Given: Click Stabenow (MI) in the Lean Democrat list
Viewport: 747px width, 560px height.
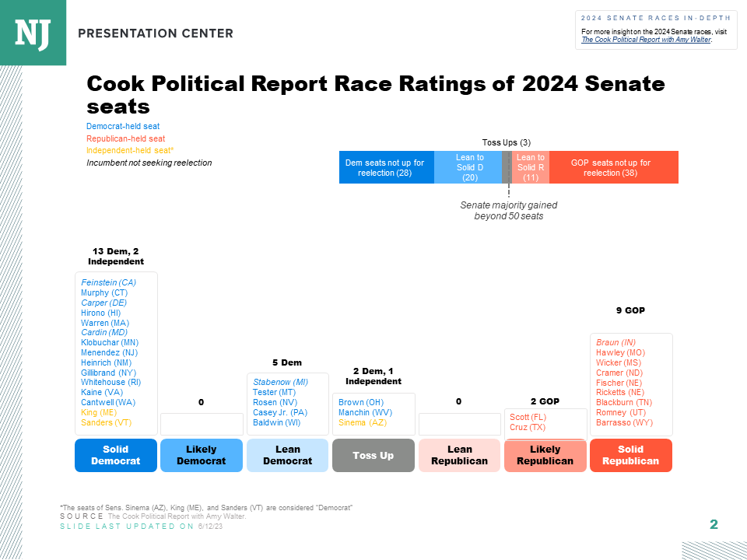Looking at the screenshot, I should click(x=280, y=383).
